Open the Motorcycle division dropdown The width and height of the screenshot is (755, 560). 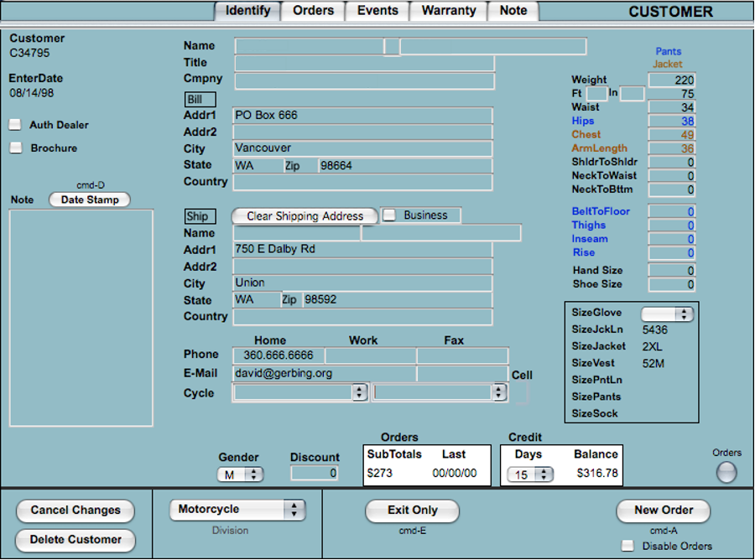237,510
